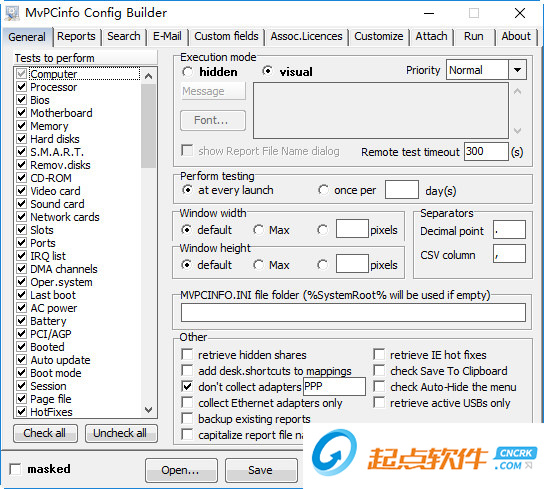Show the About tab
The height and width of the screenshot is (489, 544).
(516, 36)
